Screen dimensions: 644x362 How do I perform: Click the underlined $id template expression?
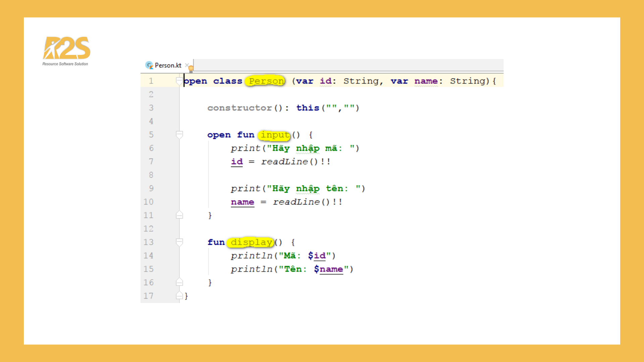pyautogui.click(x=317, y=255)
